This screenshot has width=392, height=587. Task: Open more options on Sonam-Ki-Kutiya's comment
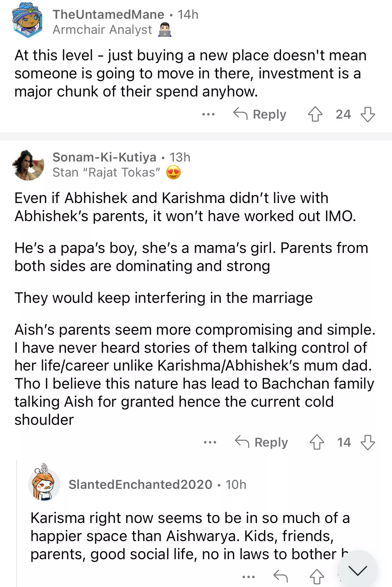[210, 442]
